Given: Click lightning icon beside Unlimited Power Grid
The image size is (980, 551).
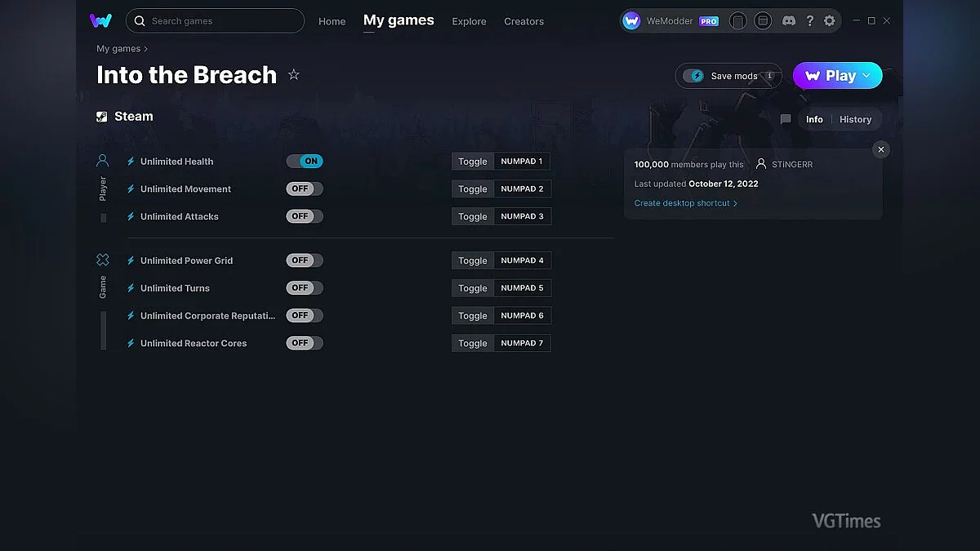Looking at the screenshot, I should click(131, 260).
